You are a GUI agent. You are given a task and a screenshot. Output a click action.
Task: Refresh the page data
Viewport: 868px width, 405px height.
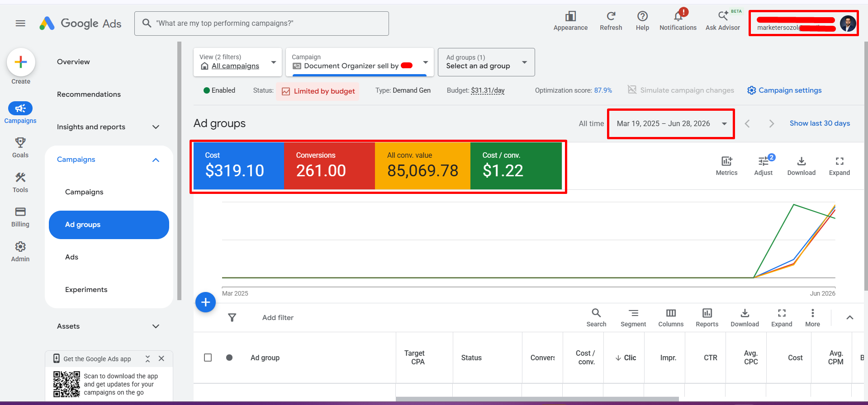(611, 21)
